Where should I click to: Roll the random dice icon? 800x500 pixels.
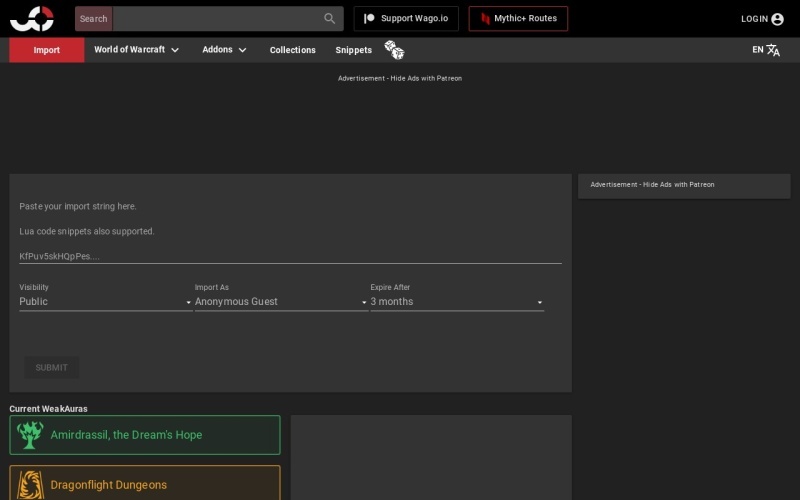point(394,50)
